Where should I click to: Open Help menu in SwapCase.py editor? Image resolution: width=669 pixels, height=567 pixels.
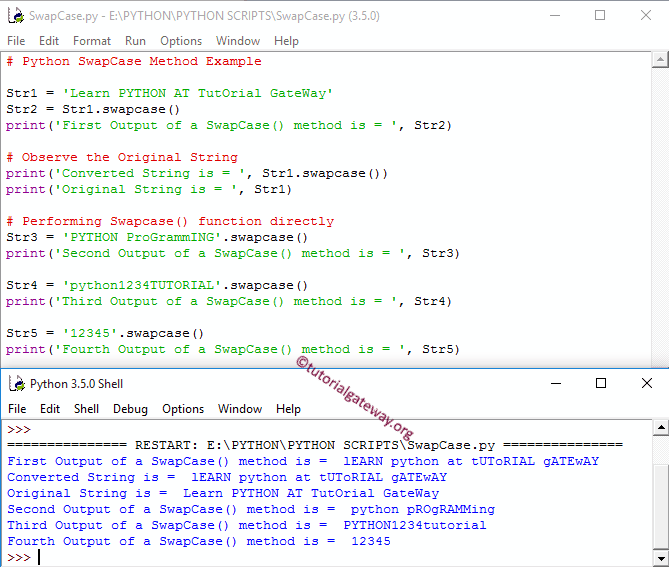point(286,41)
